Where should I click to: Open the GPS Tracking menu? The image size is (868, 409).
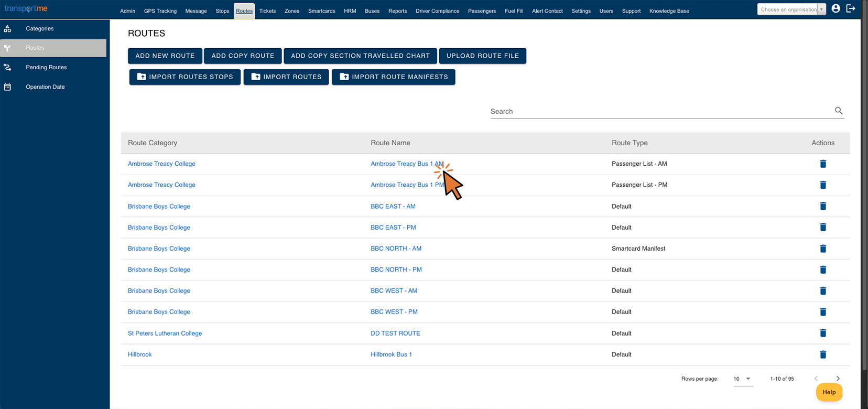point(160,11)
